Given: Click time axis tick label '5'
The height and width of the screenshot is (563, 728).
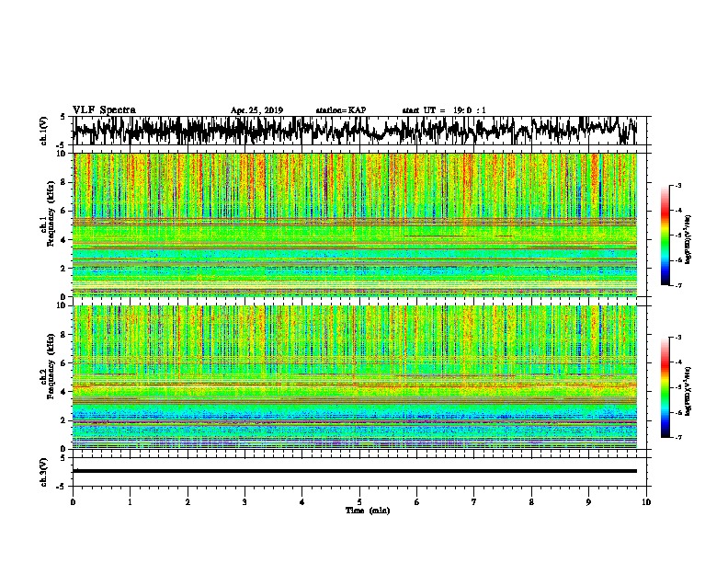Looking at the screenshot, I should point(359,502).
